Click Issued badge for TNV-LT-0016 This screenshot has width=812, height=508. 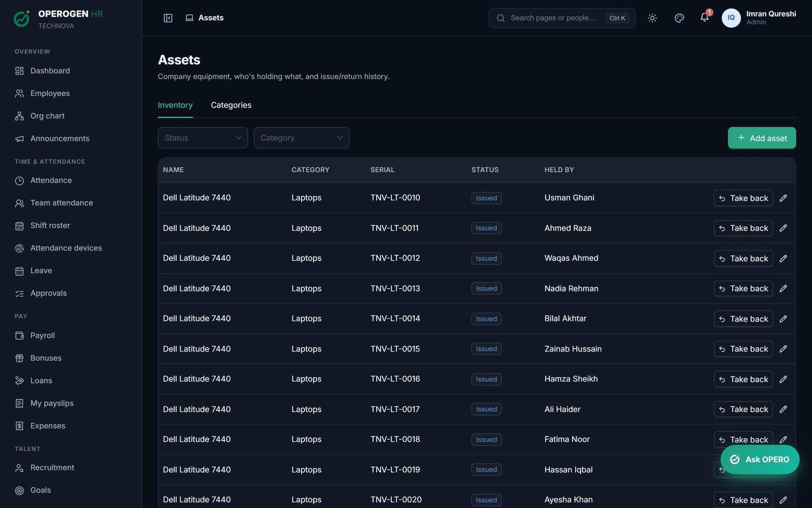pos(486,379)
